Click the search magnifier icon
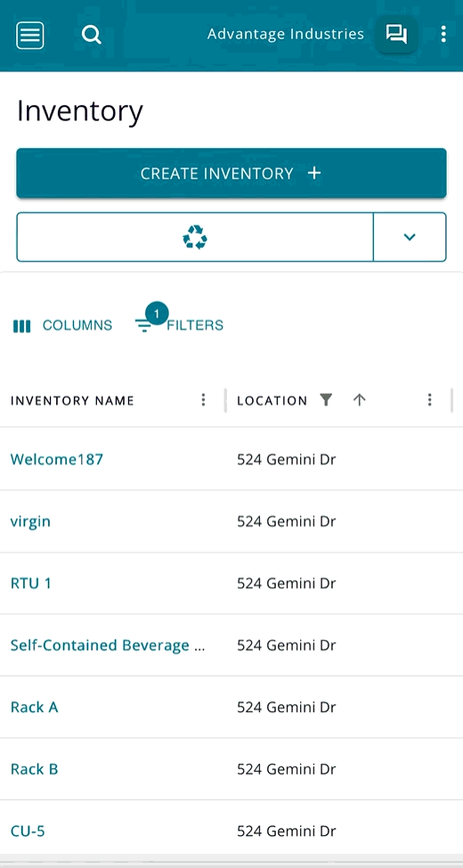This screenshot has height=868, width=463. 92,35
